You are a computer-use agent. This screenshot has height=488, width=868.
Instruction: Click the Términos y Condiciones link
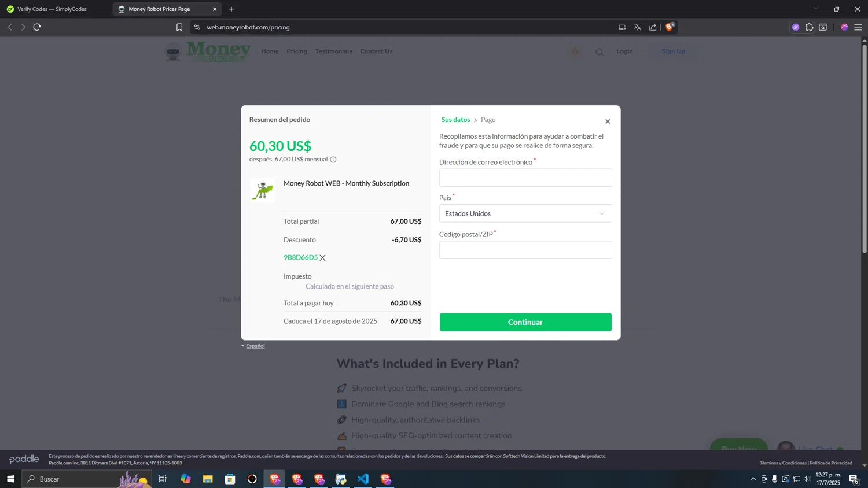pos(783,463)
